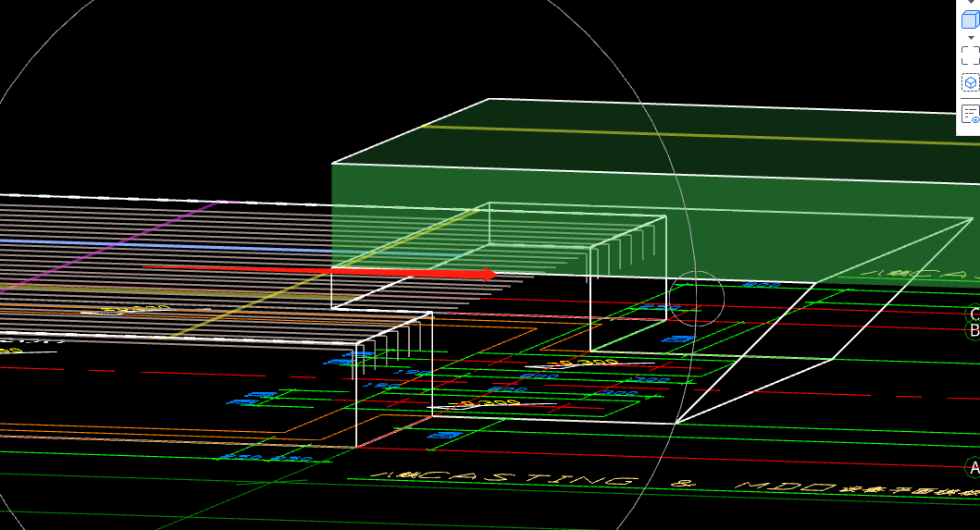980x530 pixels.
Task: Click the axis bubble labeled B
Action: [x=974, y=330]
